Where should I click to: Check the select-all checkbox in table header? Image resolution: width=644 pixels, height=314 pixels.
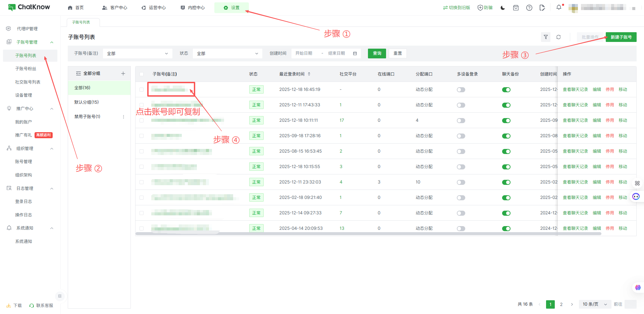point(142,74)
